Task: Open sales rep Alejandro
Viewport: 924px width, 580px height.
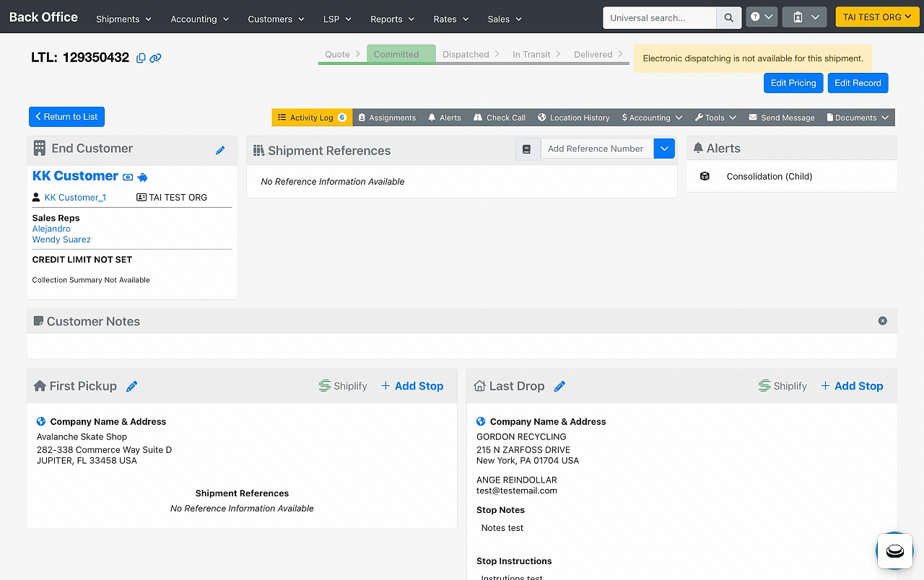Action: [x=51, y=229]
